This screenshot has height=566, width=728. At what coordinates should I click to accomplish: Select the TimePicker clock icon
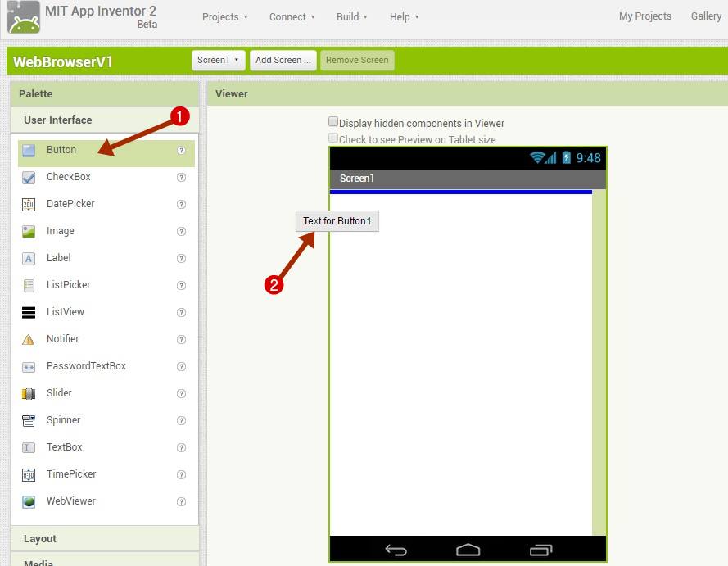click(29, 474)
